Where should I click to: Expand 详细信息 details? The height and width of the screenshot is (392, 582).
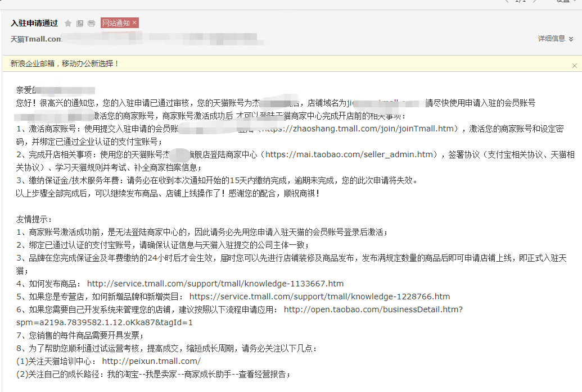(x=555, y=39)
